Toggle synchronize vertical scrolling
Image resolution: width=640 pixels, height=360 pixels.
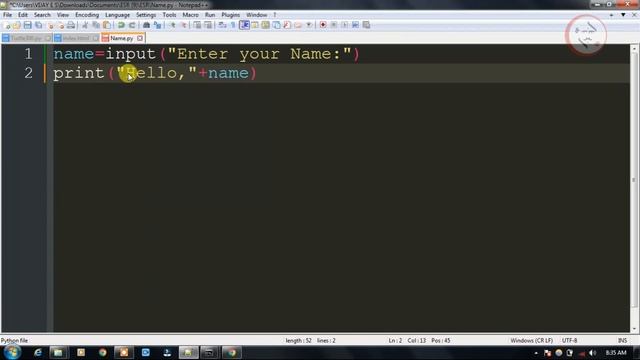198,25
